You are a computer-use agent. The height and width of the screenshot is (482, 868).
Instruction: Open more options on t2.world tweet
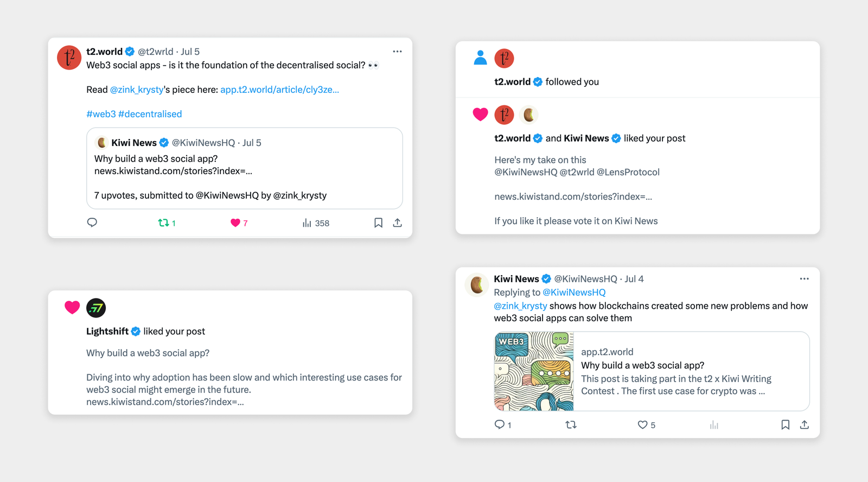[397, 52]
